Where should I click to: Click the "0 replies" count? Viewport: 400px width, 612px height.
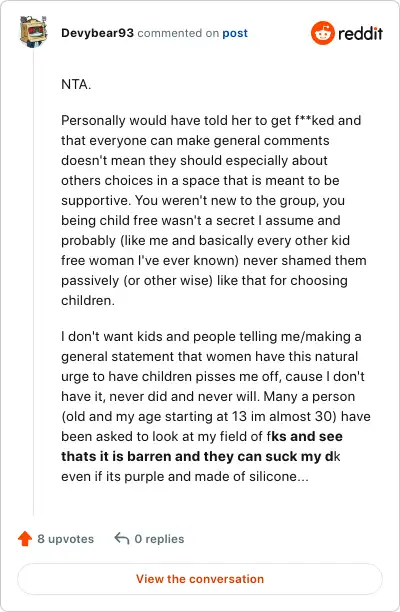click(x=159, y=539)
